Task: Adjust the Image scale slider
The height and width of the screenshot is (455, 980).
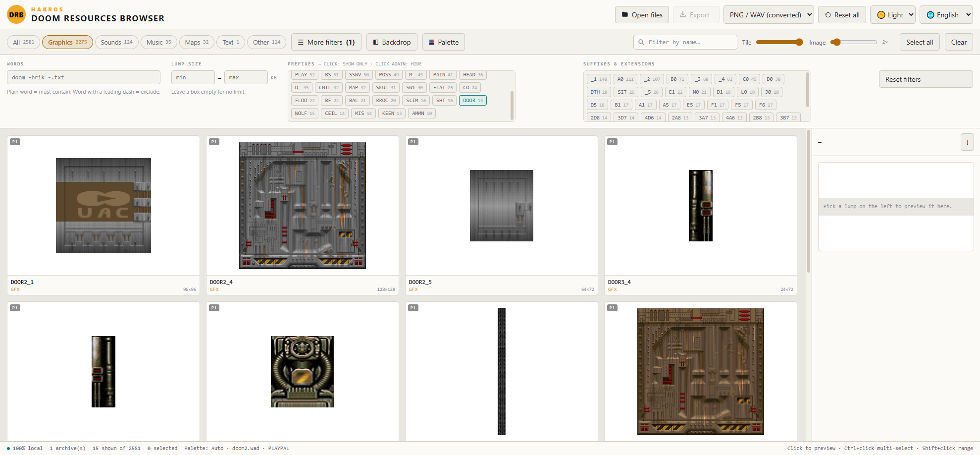Action: point(854,42)
